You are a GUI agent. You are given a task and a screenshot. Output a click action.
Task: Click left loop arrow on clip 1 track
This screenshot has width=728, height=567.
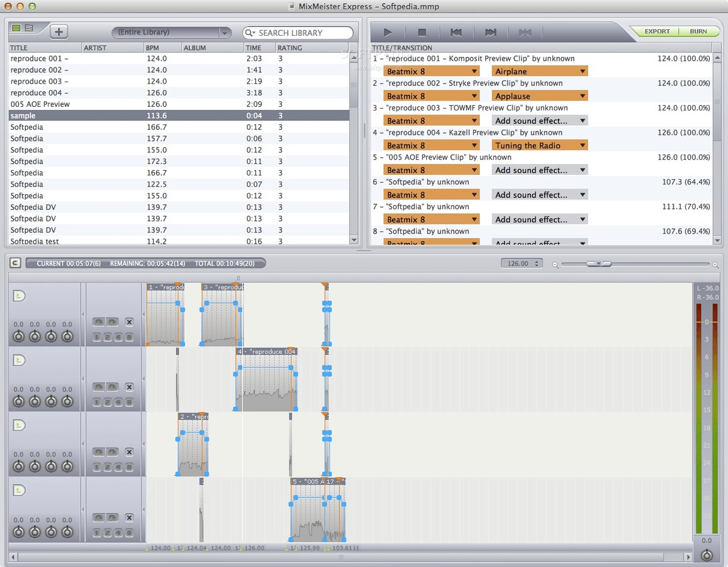point(99,322)
